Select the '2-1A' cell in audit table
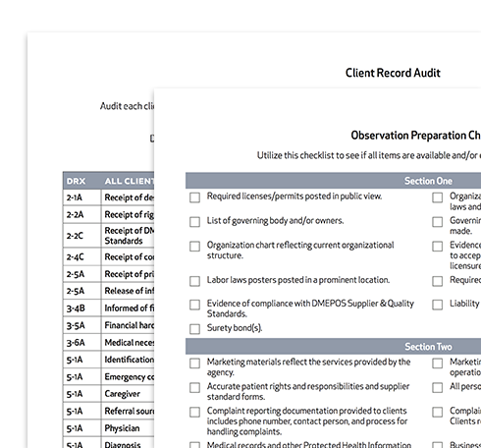481x448 pixels. point(81,197)
